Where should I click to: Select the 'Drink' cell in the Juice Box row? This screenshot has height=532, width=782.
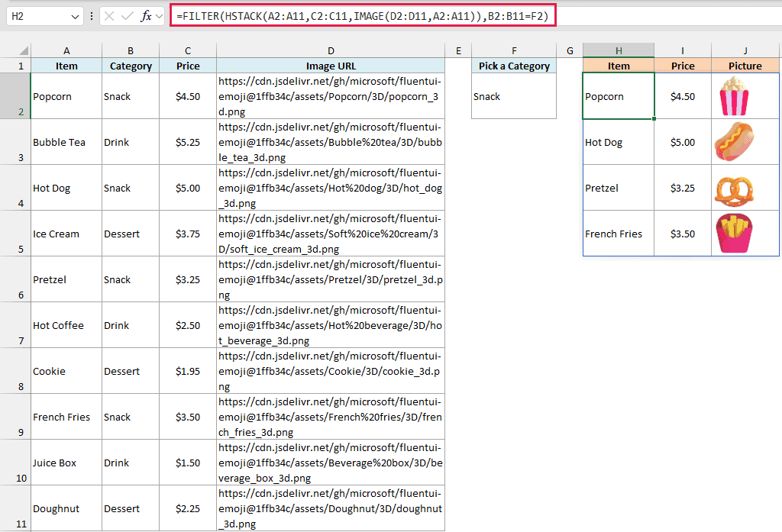pyautogui.click(x=131, y=463)
